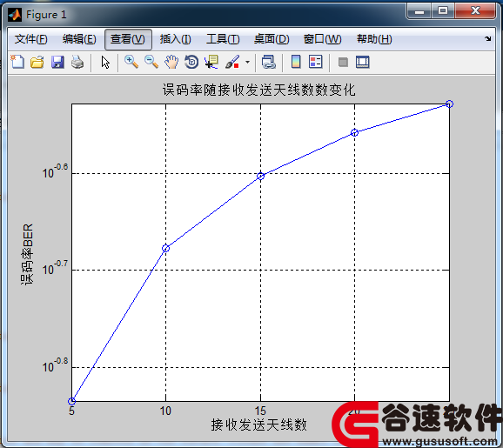This screenshot has height=448, width=503.
Task: Click the y-axis tick label 10^-0.6
Action: coord(55,171)
